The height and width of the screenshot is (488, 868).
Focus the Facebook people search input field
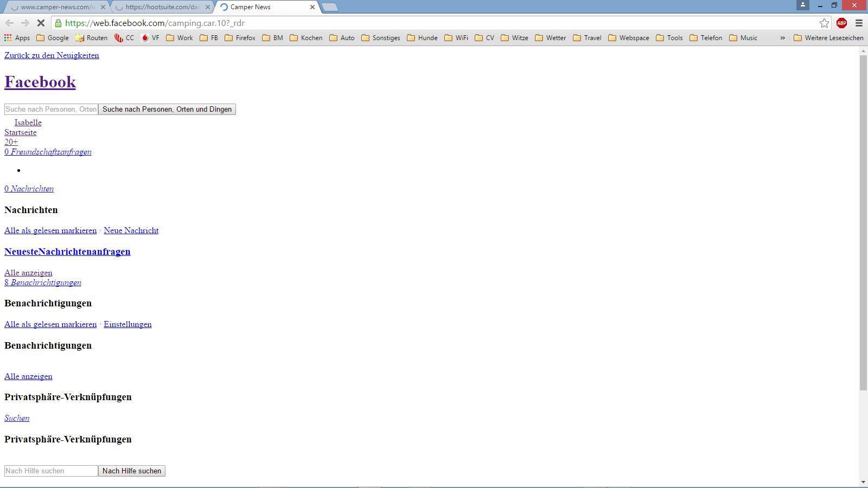coord(51,109)
